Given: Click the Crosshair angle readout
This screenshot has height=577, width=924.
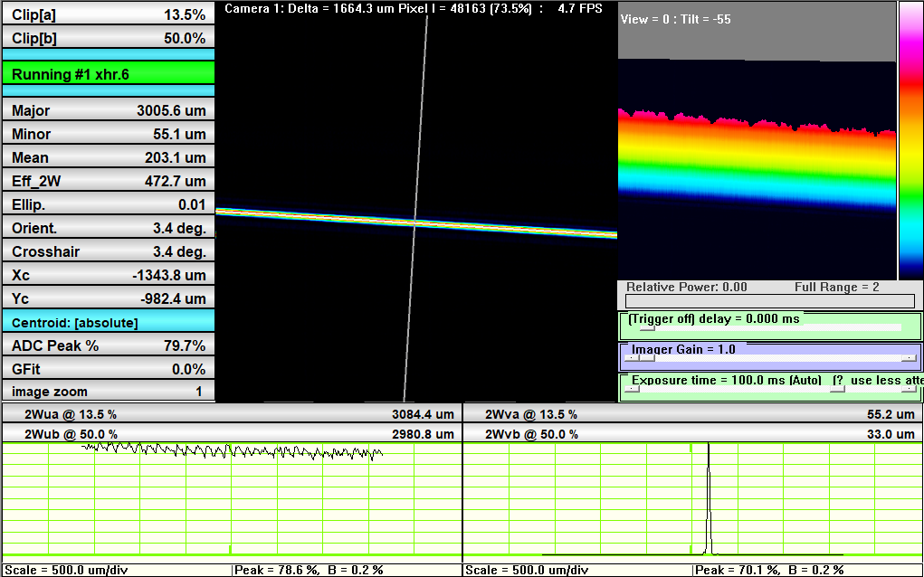Looking at the screenshot, I should tap(108, 251).
